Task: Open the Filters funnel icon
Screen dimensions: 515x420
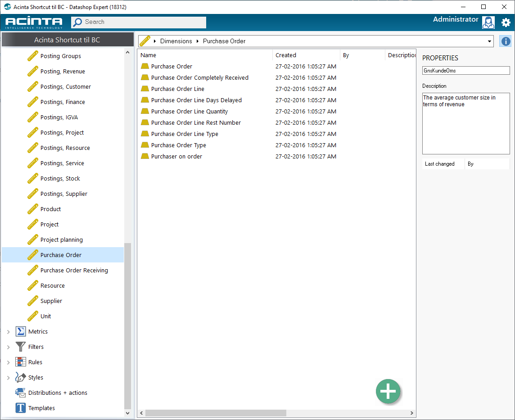Action: pyautogui.click(x=20, y=347)
